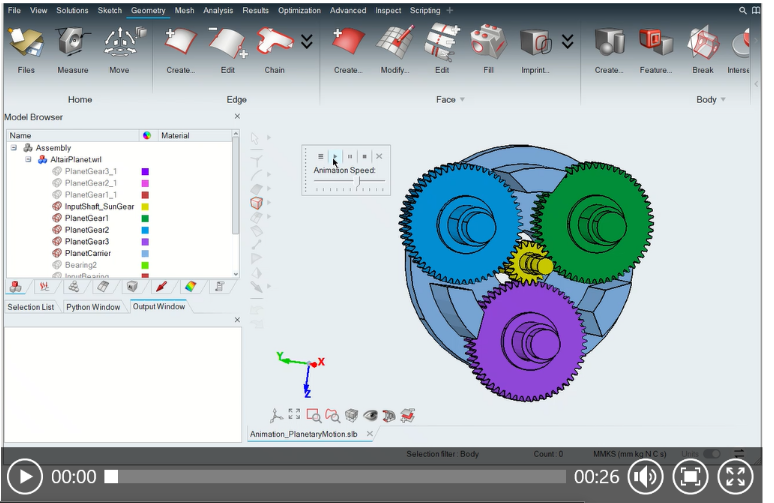
Task: Select PlanetGear2 in the Model Browser
Action: (86, 230)
